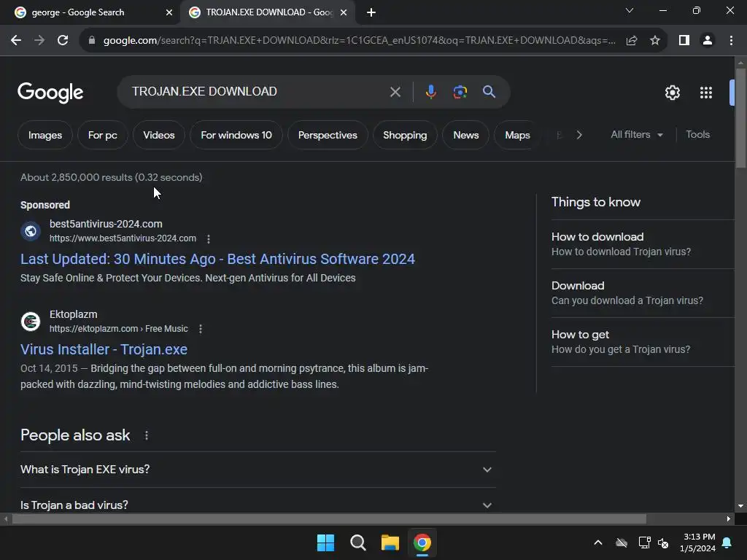Open "Can you download a Trojan virus?"
This screenshot has height=560, width=747.
click(x=642, y=293)
